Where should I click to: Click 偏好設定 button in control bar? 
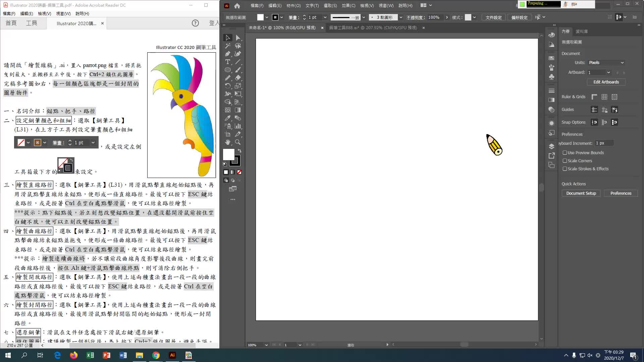click(x=519, y=17)
